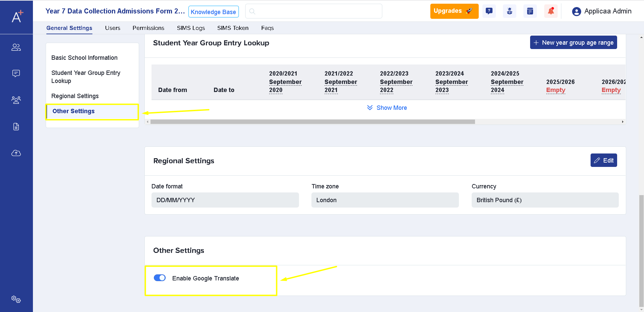Select Basic School Information in side menu

[84, 58]
